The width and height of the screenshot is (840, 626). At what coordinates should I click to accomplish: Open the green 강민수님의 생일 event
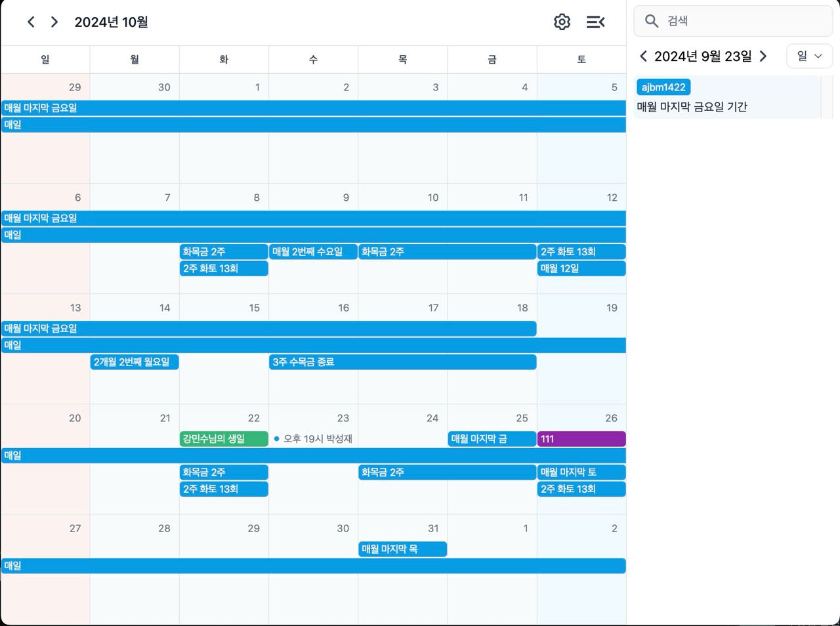click(224, 439)
